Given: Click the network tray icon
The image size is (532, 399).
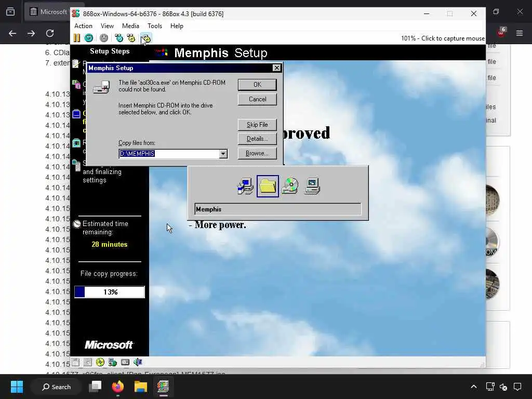Looking at the screenshot, I should tap(490, 387).
